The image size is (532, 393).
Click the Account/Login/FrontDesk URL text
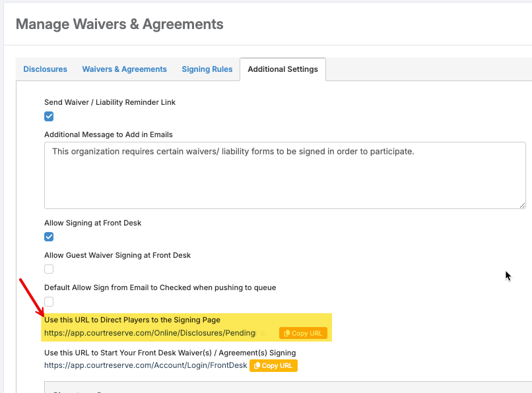pos(145,365)
